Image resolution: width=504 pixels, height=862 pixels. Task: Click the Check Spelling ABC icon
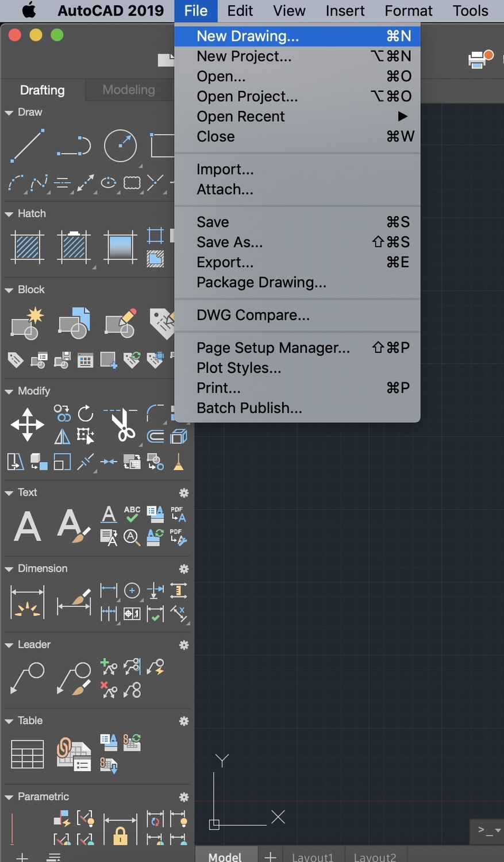[132, 514]
